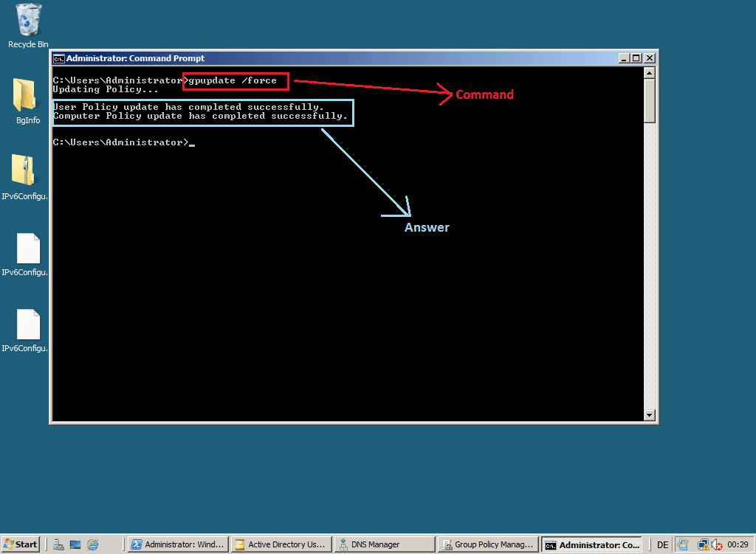
Task: Switch to DNS Manager in the taskbar
Action: point(382,544)
